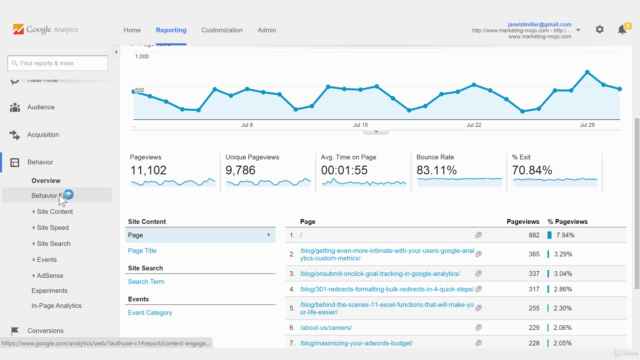
Task: Click the 7.94% pageviews value
Action: (565, 235)
